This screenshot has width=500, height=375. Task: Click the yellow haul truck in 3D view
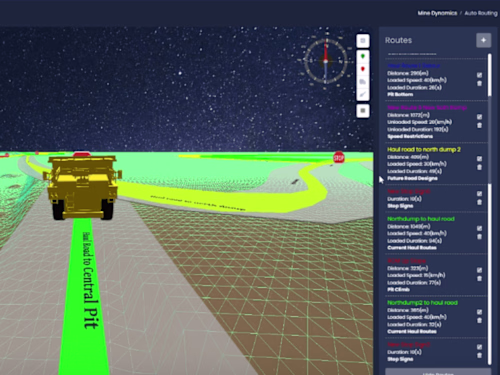[82, 187]
